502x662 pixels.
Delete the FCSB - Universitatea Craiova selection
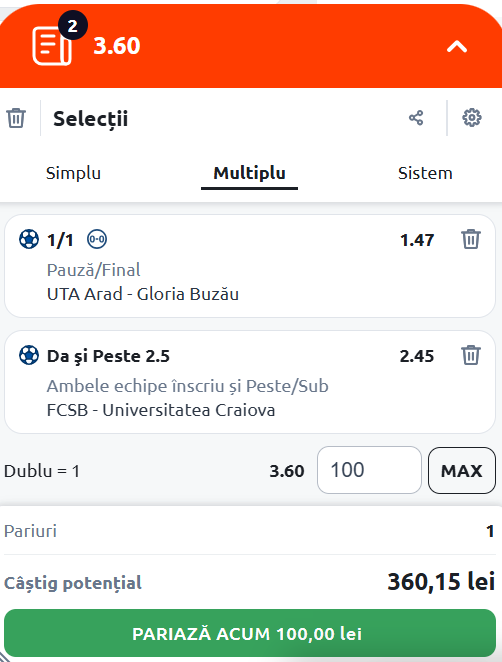coord(471,355)
